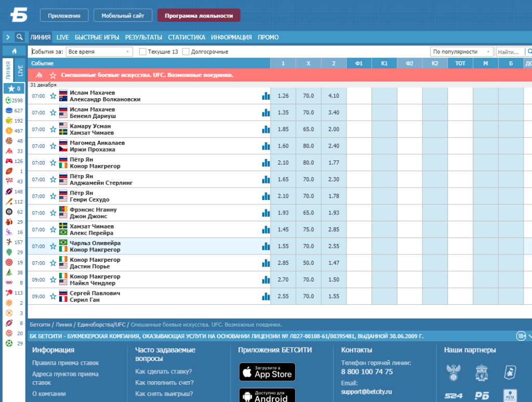The width and height of the screenshot is (532, 402).
Task: Click the Приложения button
Action: pyautogui.click(x=64, y=16)
